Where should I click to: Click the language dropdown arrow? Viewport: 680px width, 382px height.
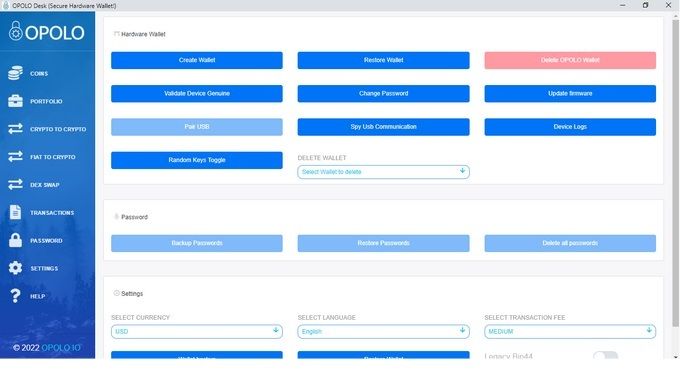pyautogui.click(x=462, y=330)
